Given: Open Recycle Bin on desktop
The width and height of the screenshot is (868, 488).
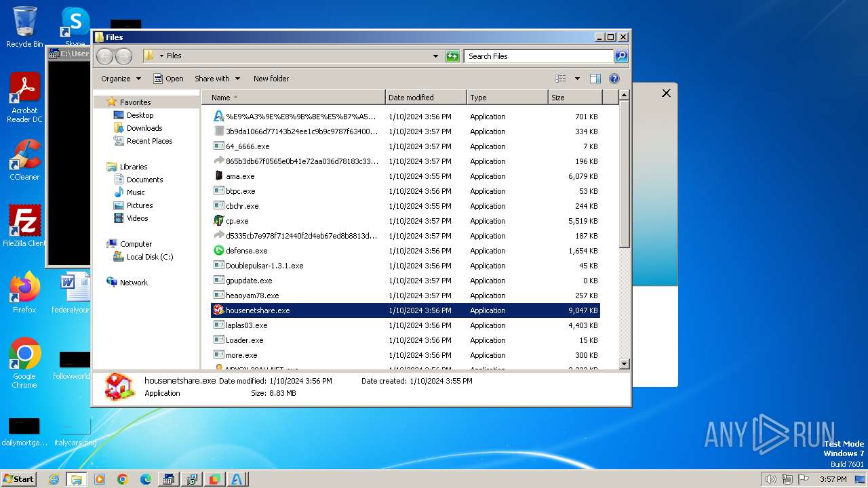Looking at the screenshot, I should click(x=24, y=27).
